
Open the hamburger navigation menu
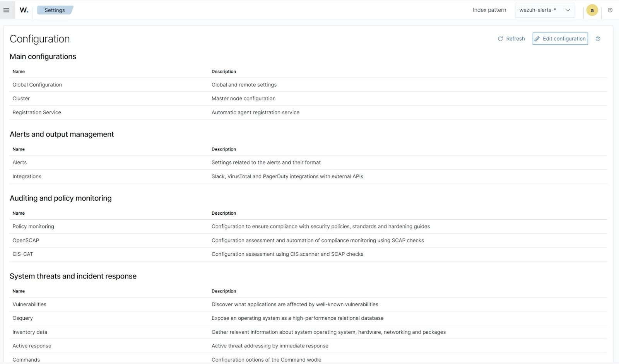(x=6, y=10)
